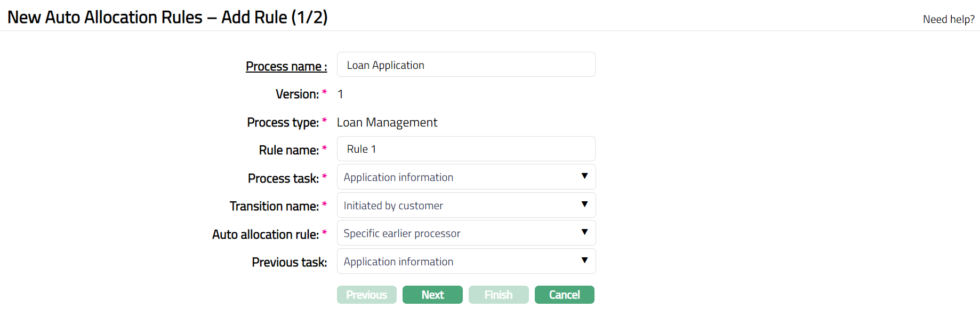
Task: Click inside the Rule 1 name field
Action: pyautogui.click(x=465, y=148)
